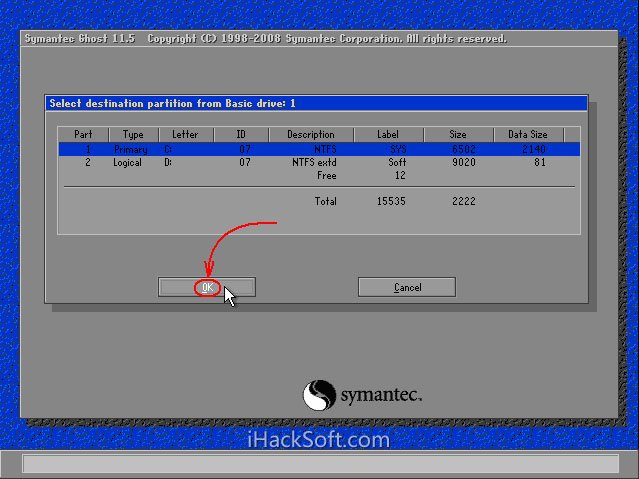Click the bottom status bar

(x=319, y=464)
